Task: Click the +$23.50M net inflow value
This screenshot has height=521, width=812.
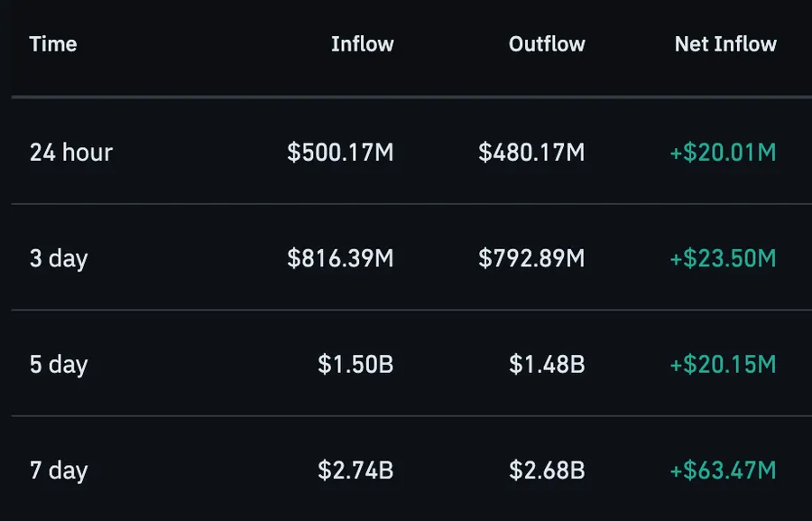Action: 723,258
